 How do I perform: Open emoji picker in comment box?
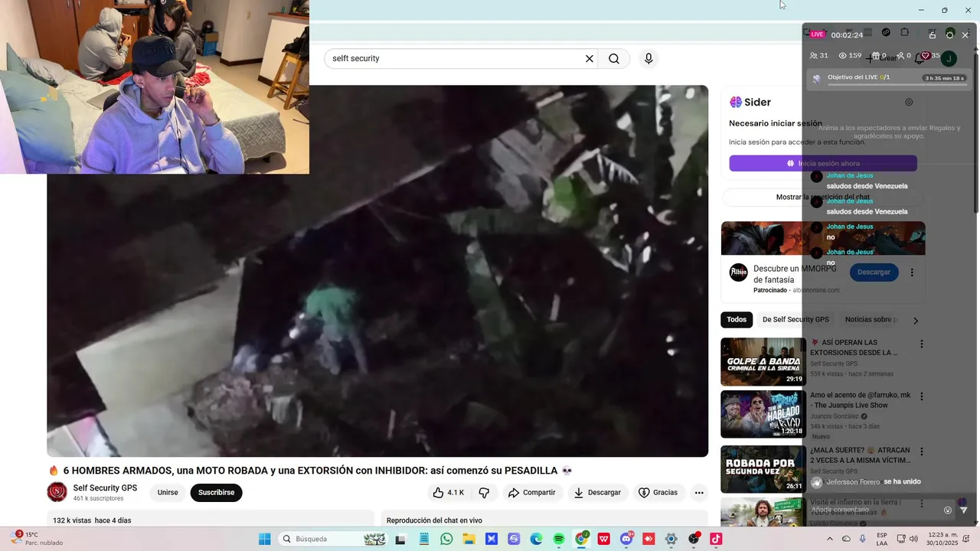[948, 510]
